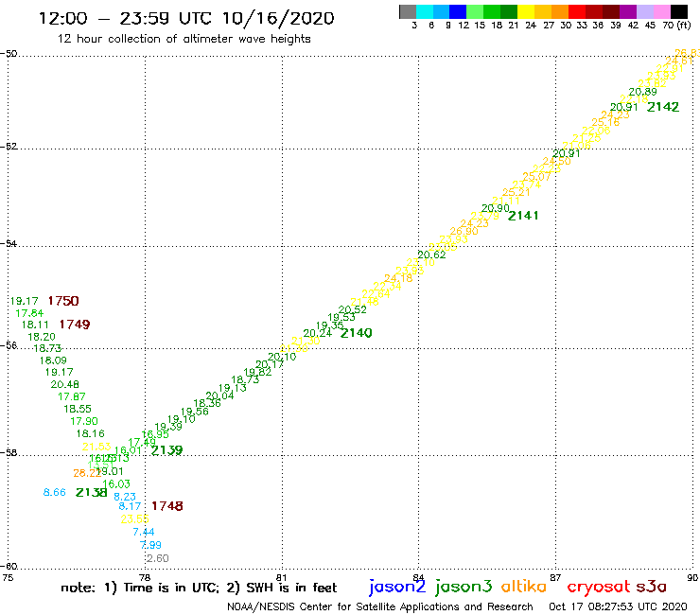Click the light blue value 8.66
The height and width of the screenshot is (615, 700).
tap(55, 492)
